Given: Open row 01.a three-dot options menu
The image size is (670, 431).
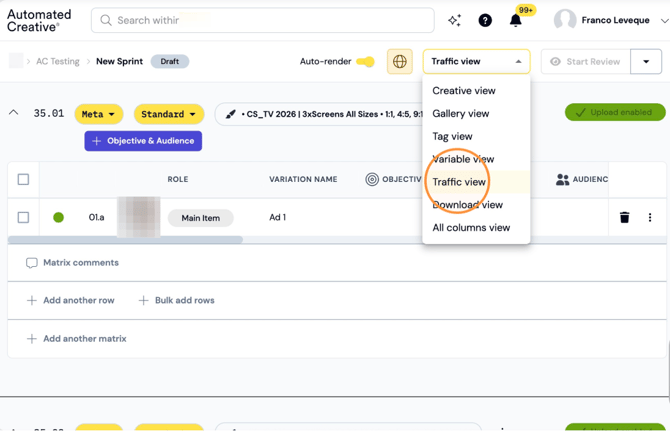Looking at the screenshot, I should (x=650, y=217).
